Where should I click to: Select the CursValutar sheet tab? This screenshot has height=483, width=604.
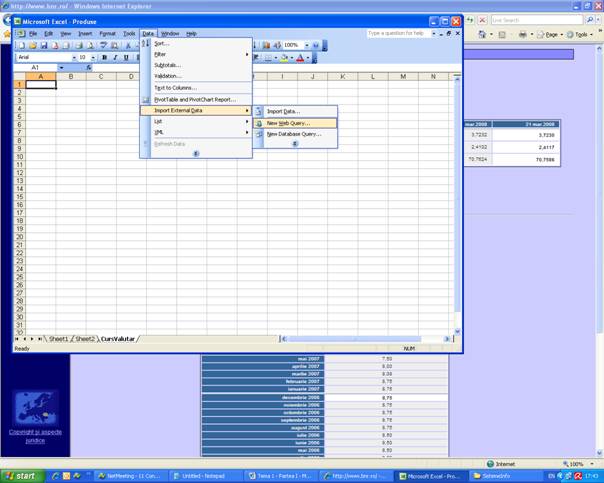click(118, 339)
